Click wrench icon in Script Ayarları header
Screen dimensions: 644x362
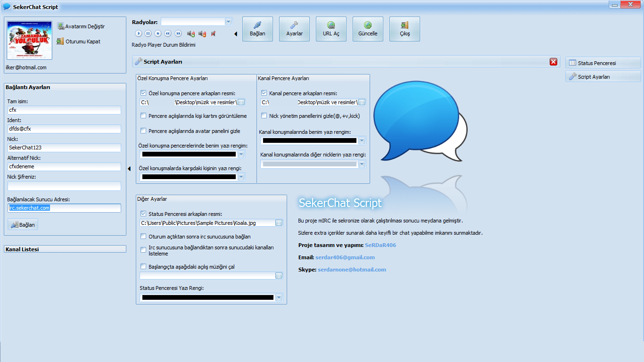click(x=138, y=61)
